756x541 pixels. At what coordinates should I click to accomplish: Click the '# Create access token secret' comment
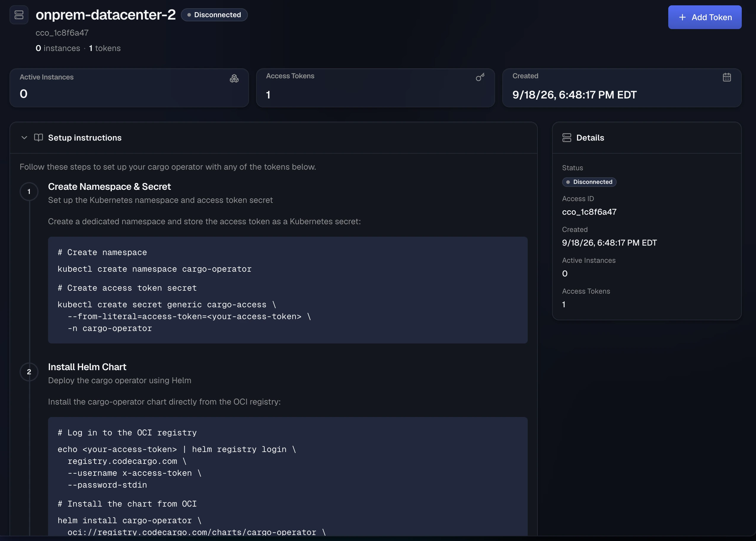127,288
